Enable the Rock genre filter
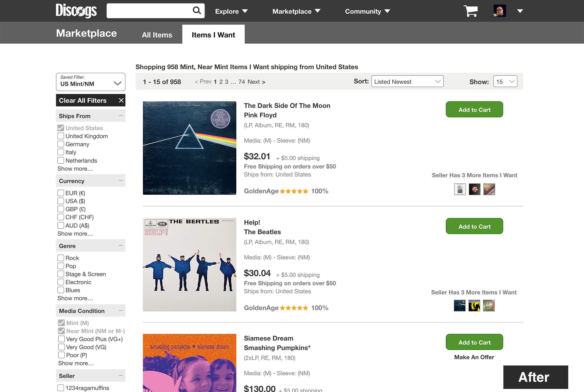This screenshot has width=584, height=392. [x=61, y=258]
